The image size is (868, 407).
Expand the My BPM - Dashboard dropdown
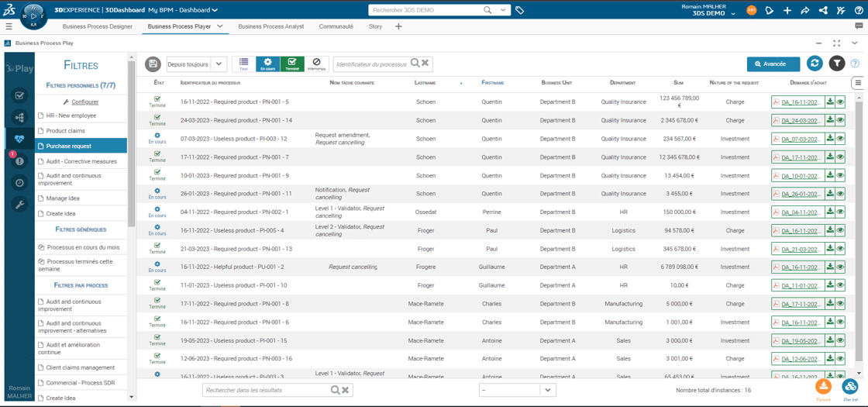point(215,10)
